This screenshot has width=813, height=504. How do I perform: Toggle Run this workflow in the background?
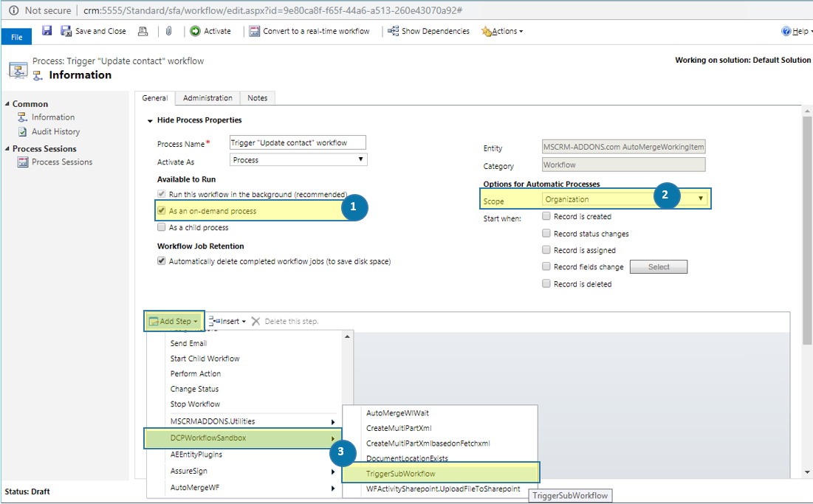(161, 194)
